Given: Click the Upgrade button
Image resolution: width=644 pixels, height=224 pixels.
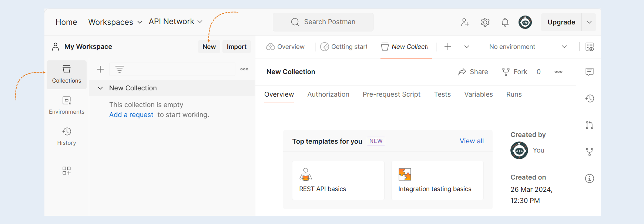Looking at the screenshot, I should click(x=561, y=22).
